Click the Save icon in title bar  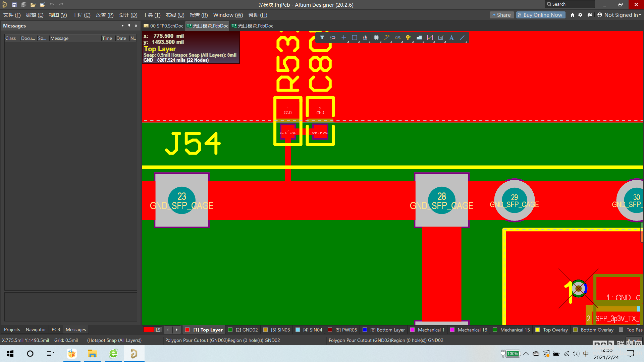pyautogui.click(x=14, y=5)
